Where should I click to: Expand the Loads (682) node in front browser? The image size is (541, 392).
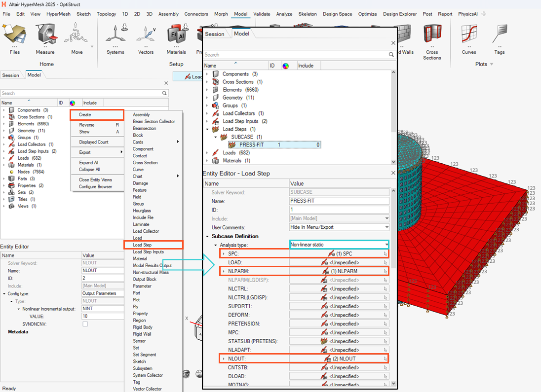pos(207,152)
